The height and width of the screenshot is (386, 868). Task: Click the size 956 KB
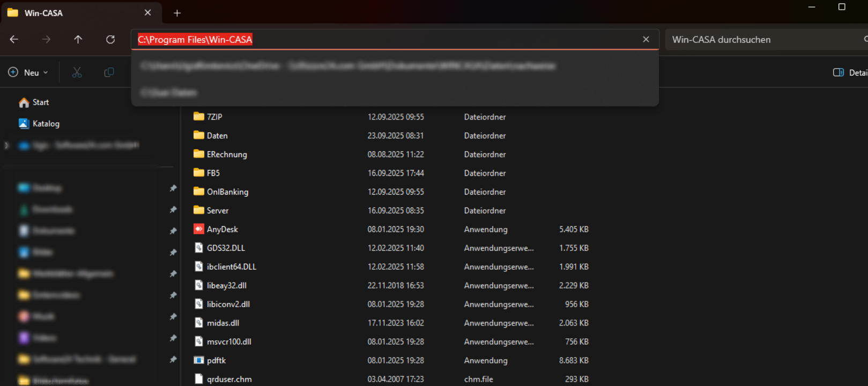[577, 305]
